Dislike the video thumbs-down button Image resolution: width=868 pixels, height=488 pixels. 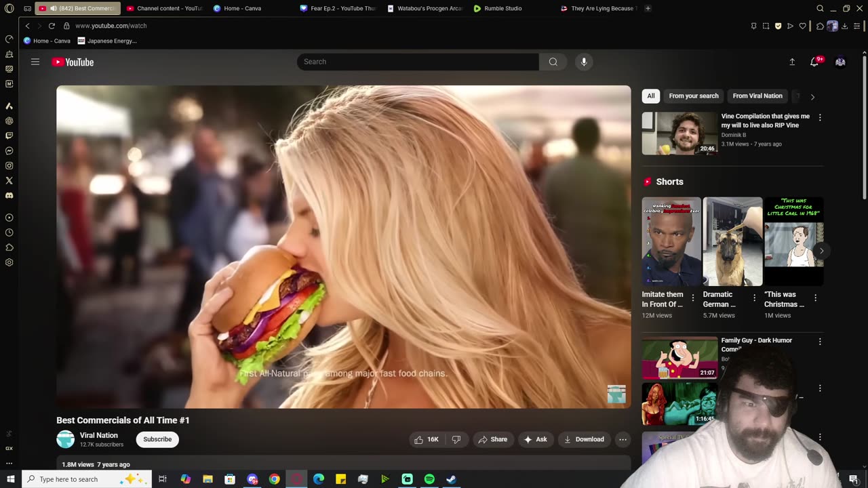(456, 439)
